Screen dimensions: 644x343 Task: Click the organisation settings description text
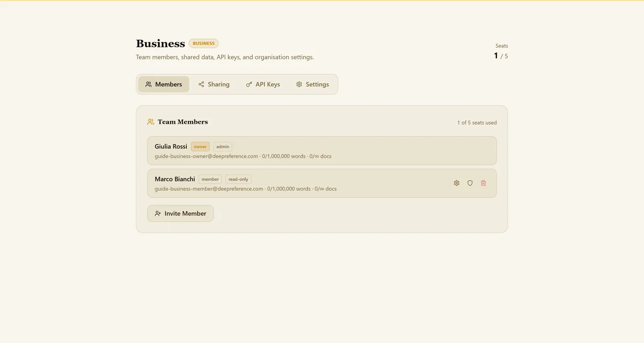[225, 57]
